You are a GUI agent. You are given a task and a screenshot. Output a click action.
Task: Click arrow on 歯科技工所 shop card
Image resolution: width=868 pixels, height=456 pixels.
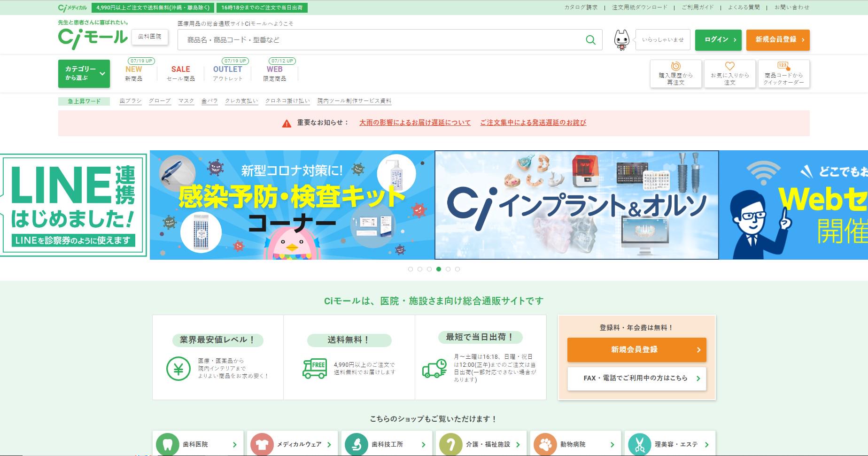424,445
